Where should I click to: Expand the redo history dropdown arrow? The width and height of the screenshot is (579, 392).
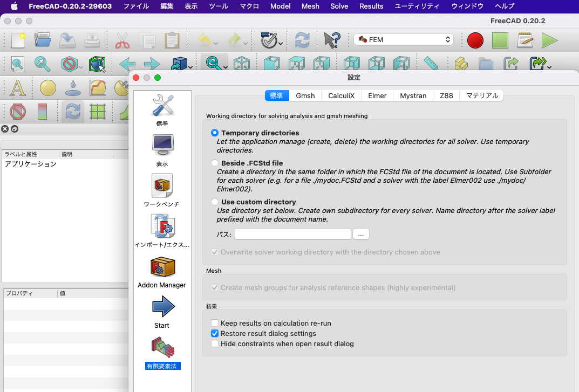pyautogui.click(x=246, y=44)
